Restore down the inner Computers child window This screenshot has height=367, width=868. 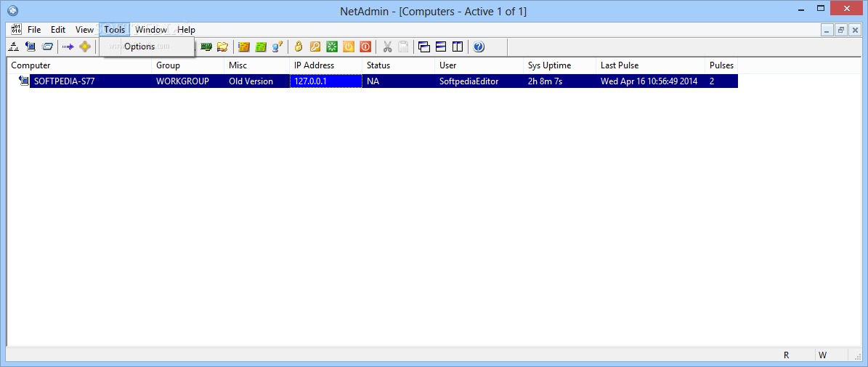coord(841,31)
